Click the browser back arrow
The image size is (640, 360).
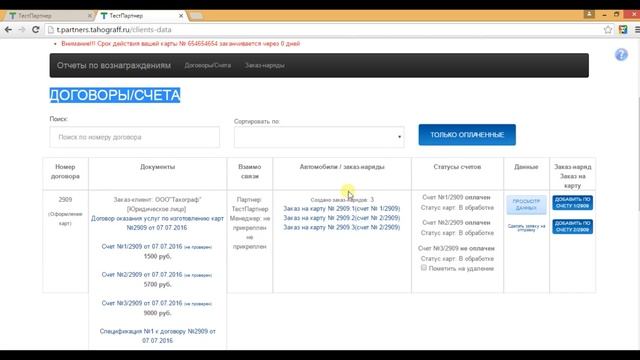tap(8, 30)
